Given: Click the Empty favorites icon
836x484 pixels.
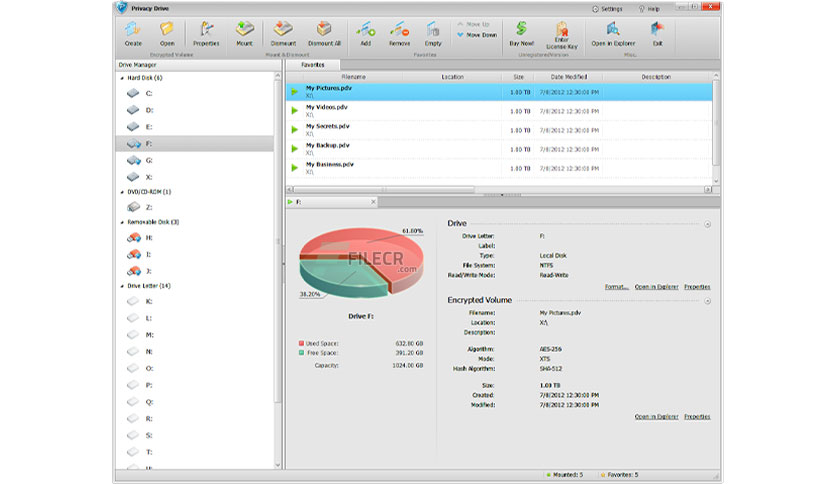Looking at the screenshot, I should pyautogui.click(x=433, y=34).
